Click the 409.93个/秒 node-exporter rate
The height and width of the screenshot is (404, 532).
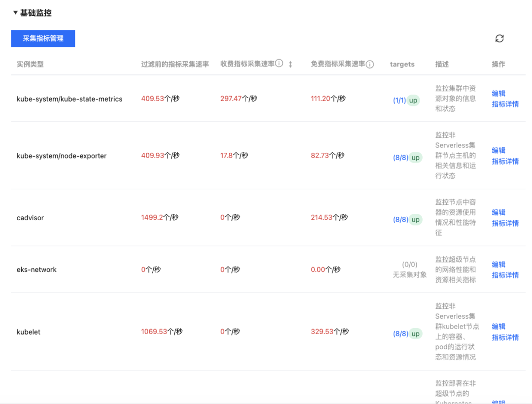click(160, 155)
